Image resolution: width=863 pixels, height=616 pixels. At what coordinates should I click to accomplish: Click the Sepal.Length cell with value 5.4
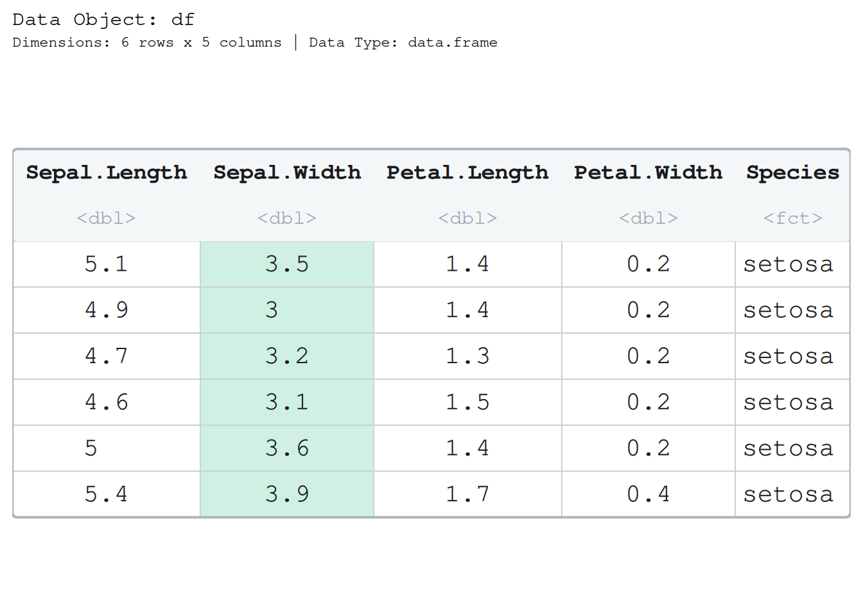pyautogui.click(x=107, y=494)
